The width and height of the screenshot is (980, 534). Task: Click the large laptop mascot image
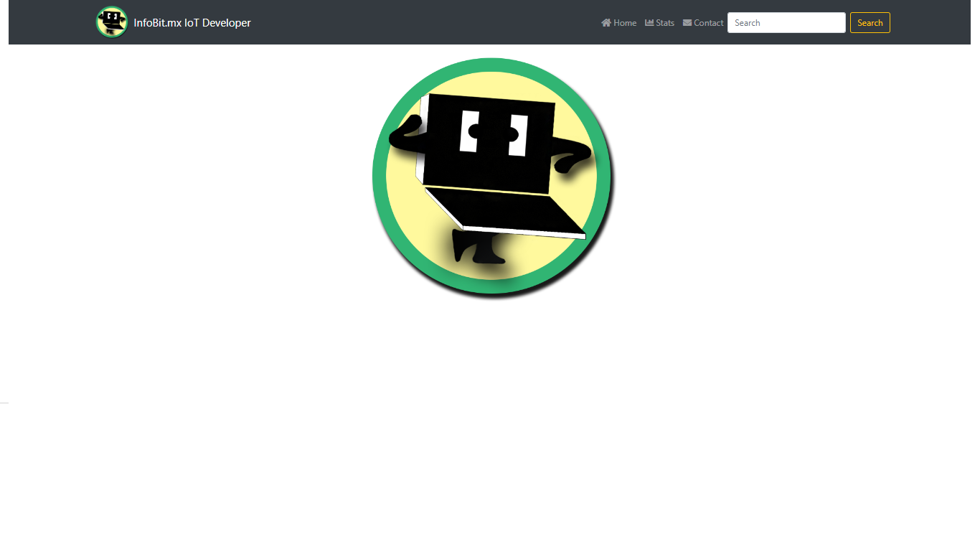[x=494, y=178]
